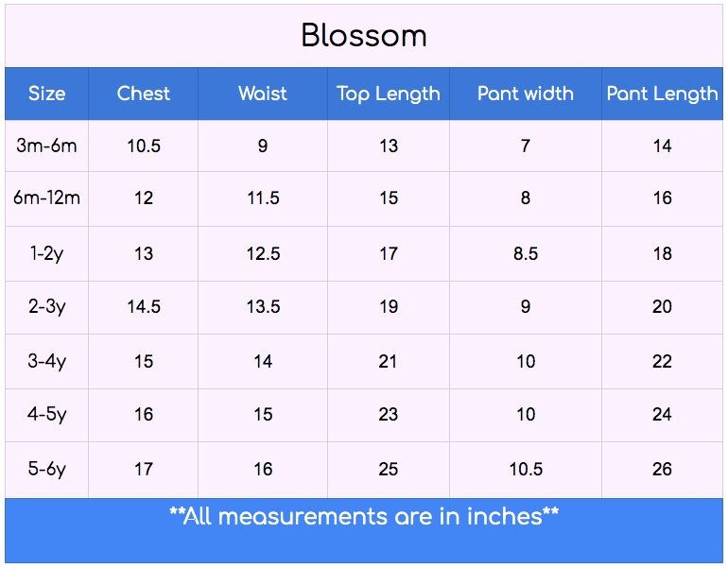
Task: Select the 1-2y size row label
Action: click(47, 253)
